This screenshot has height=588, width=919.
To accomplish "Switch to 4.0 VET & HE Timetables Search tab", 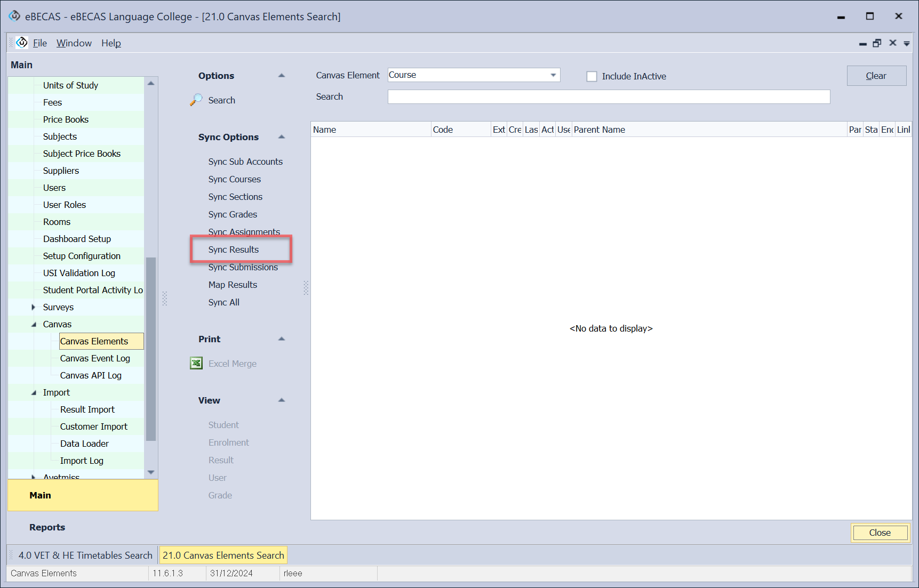I will pyautogui.click(x=85, y=555).
